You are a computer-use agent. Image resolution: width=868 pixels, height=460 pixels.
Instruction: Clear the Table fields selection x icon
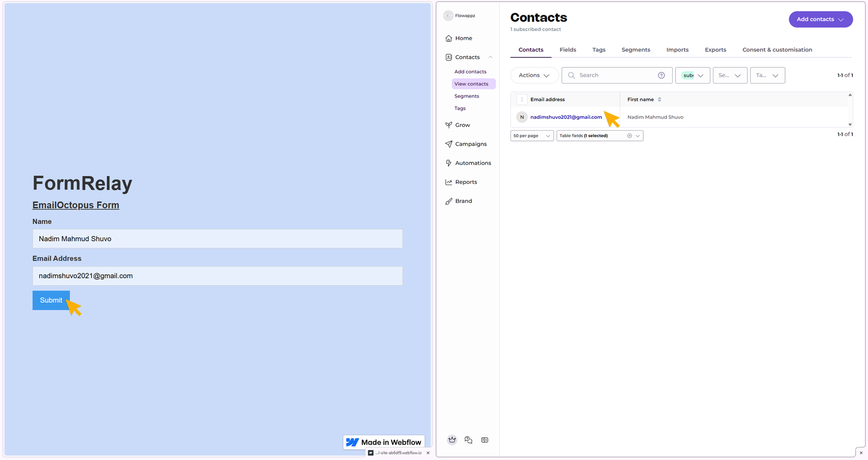pyautogui.click(x=629, y=136)
